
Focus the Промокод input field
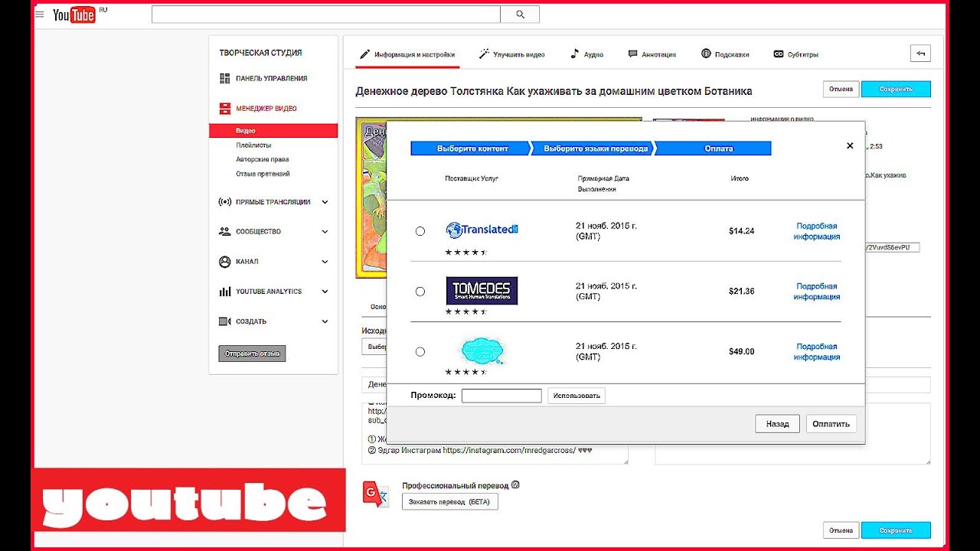tap(501, 396)
